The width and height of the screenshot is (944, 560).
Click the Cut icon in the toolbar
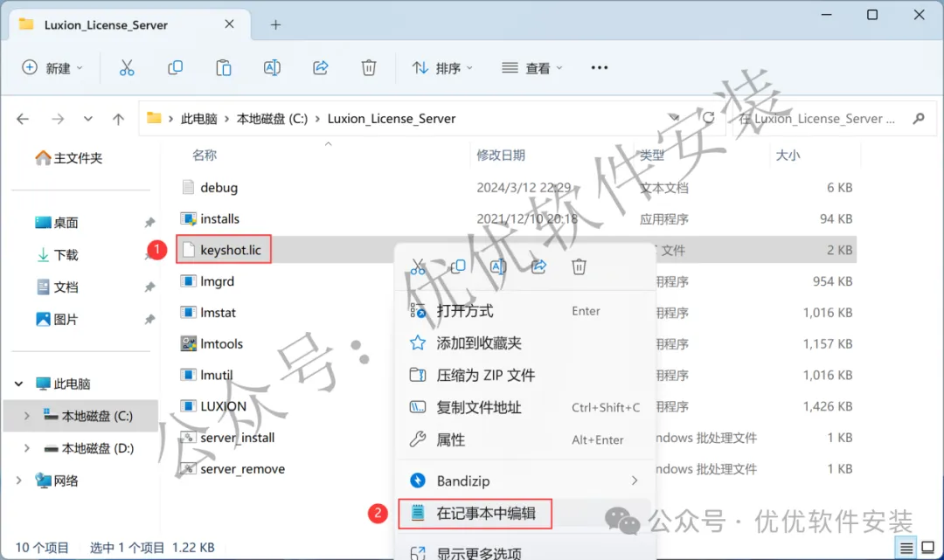(x=127, y=68)
